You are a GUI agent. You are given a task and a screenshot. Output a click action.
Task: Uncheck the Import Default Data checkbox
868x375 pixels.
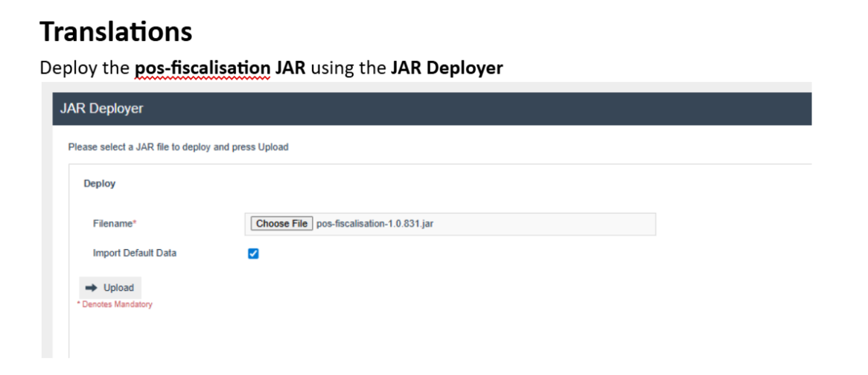253,253
